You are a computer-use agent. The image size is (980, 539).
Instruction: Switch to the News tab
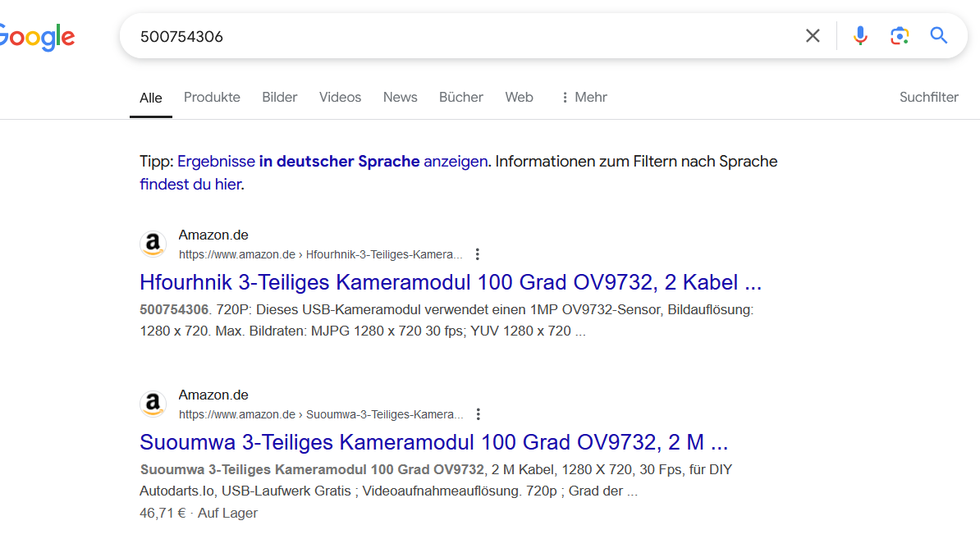pyautogui.click(x=400, y=98)
